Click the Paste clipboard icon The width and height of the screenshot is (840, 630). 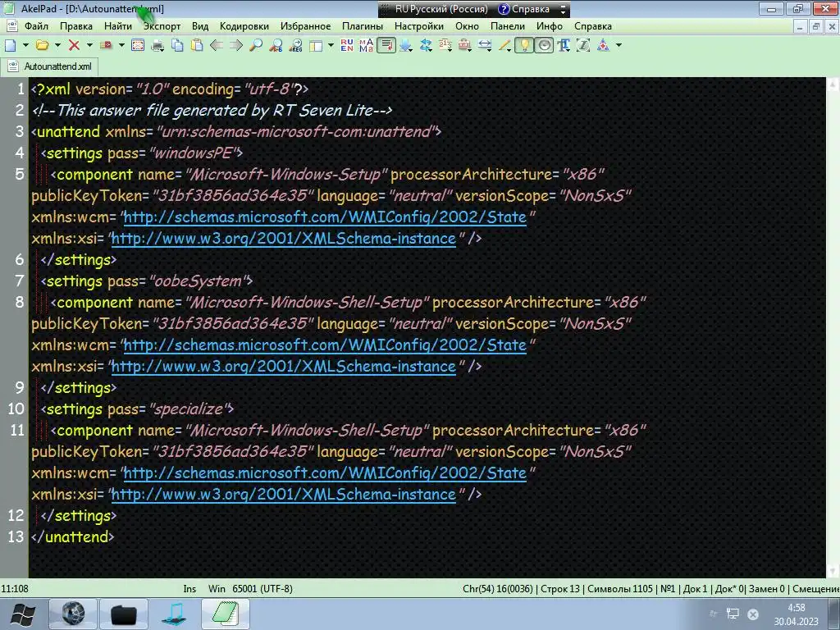tap(197, 46)
